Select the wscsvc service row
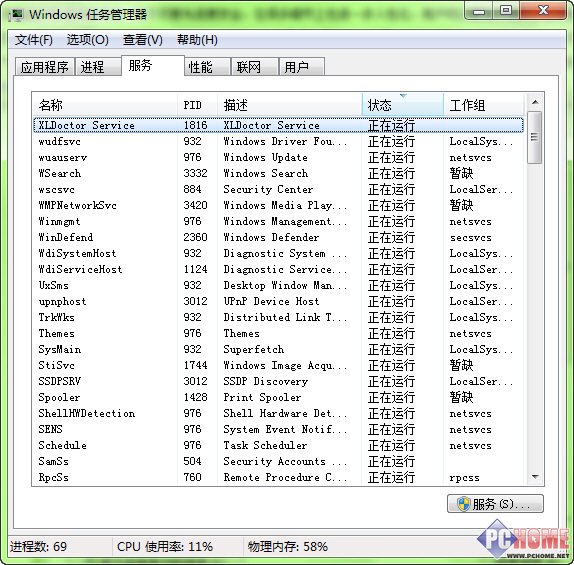574x565 pixels. click(278, 189)
